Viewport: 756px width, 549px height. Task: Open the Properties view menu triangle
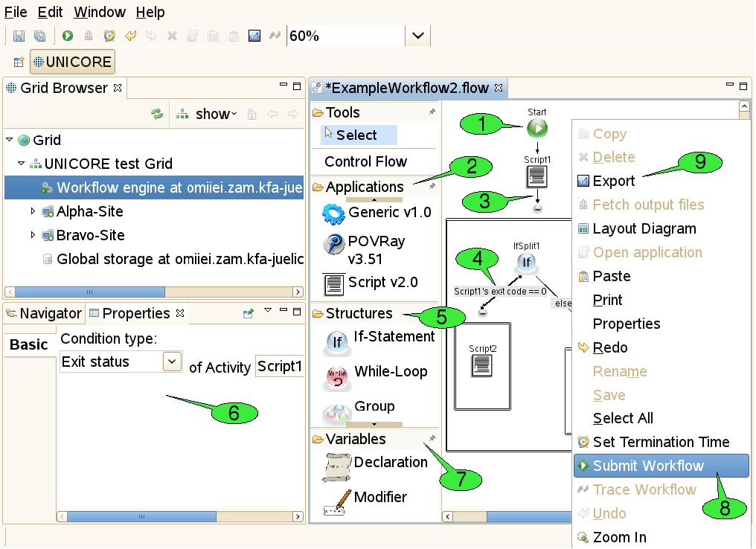coord(268,310)
